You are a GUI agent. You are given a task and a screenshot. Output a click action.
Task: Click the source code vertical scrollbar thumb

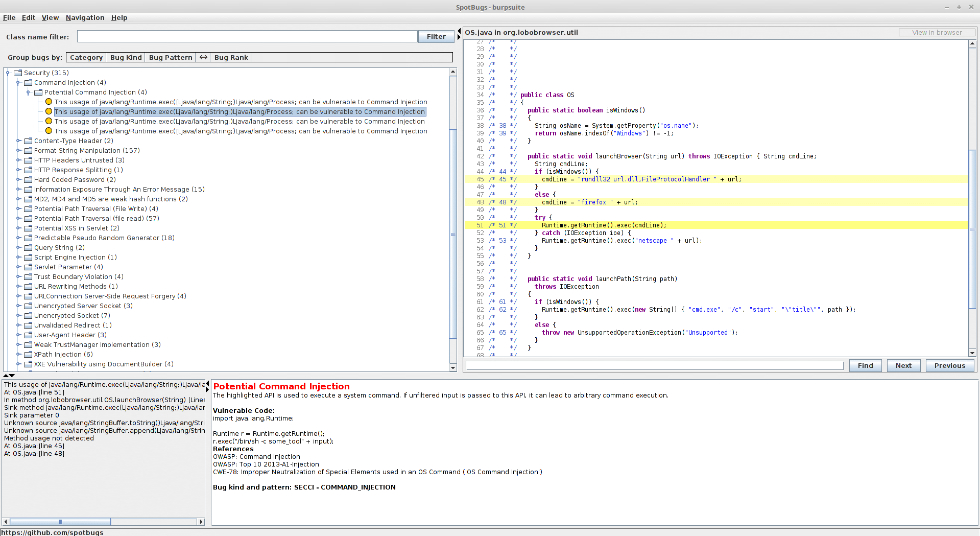[972, 229]
